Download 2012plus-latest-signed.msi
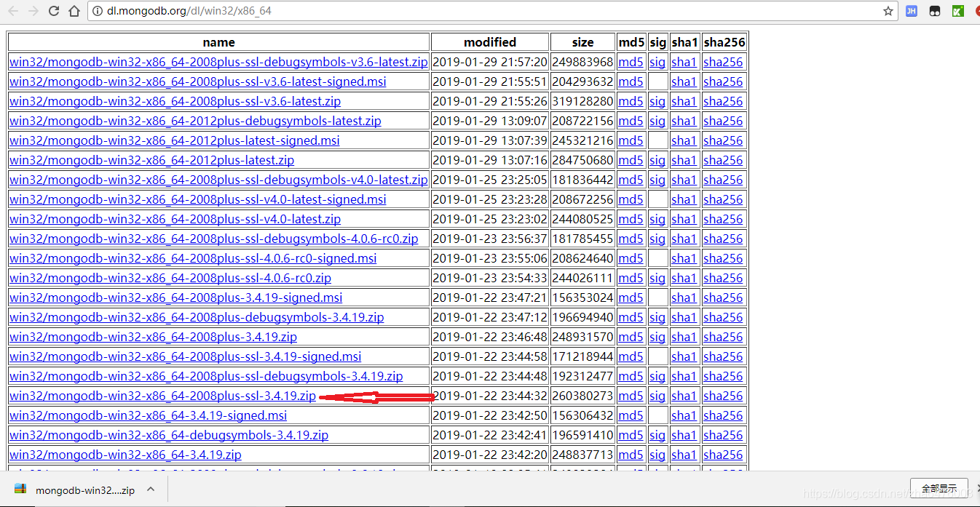Image resolution: width=980 pixels, height=507 pixels. [x=175, y=140]
